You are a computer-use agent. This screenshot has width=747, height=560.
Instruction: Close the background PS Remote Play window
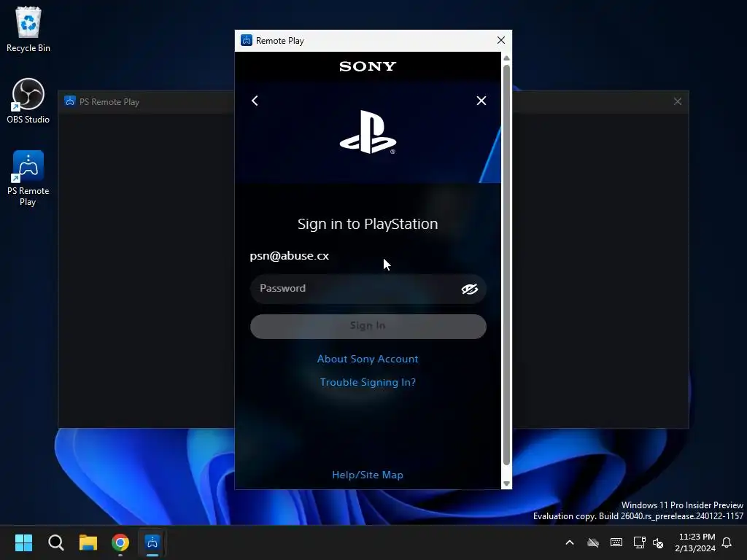(x=678, y=101)
